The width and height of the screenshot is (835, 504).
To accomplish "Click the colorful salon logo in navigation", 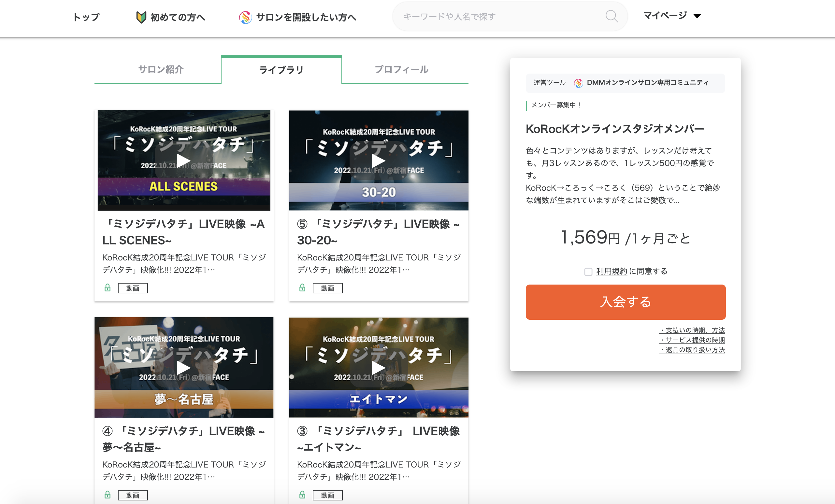I will point(245,17).
